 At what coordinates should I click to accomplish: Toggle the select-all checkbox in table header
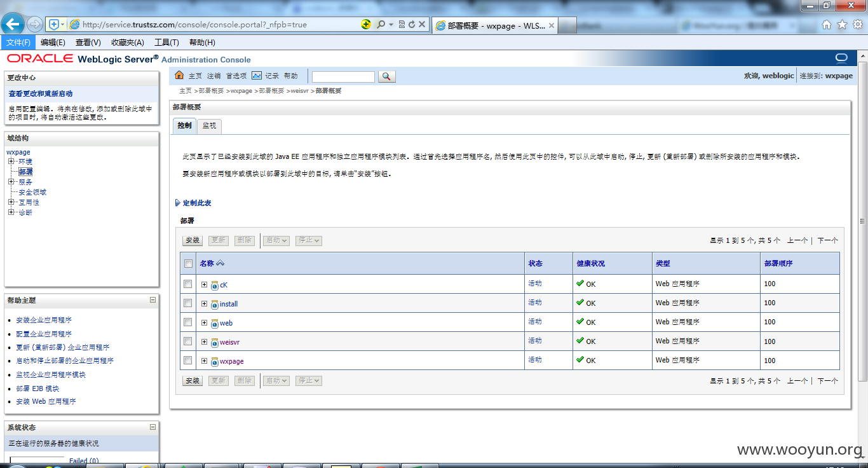tap(188, 263)
